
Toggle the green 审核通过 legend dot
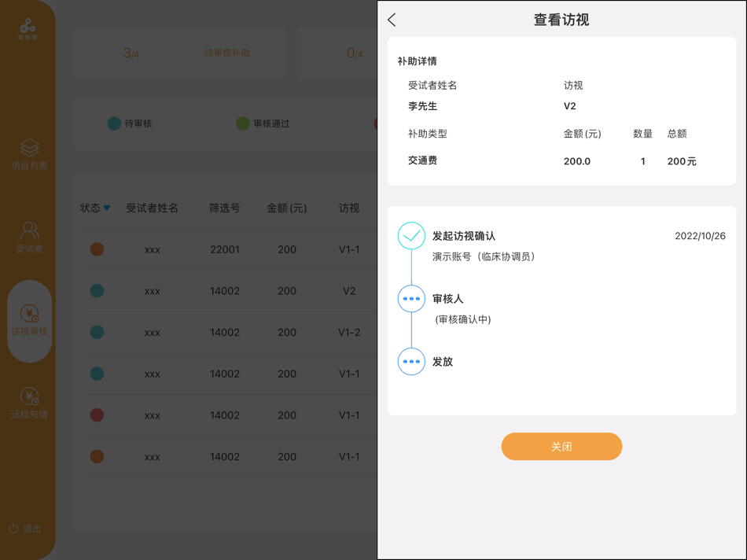(x=242, y=123)
